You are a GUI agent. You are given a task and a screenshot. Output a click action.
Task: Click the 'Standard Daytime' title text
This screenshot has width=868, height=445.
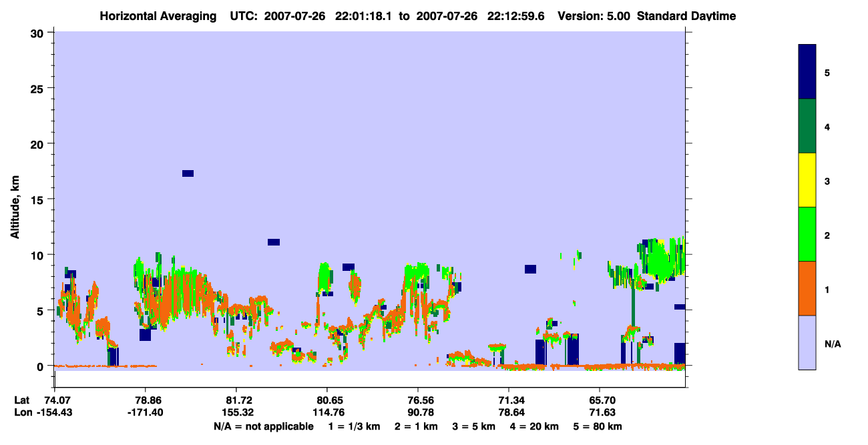(x=686, y=16)
